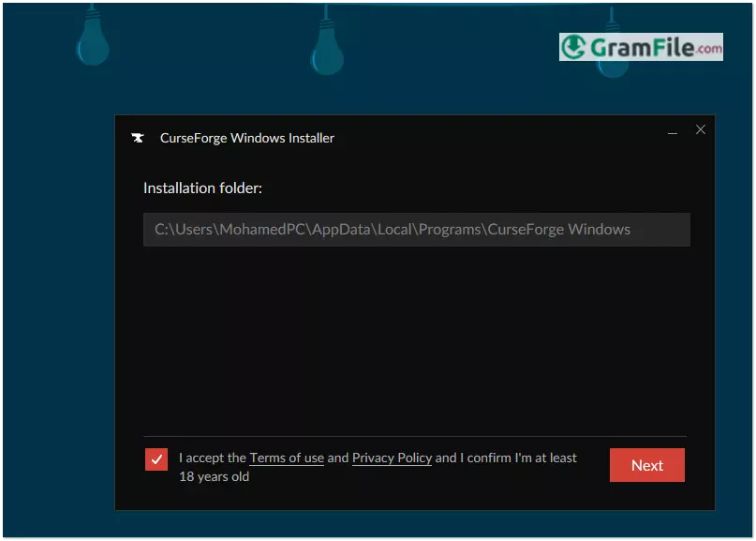Open the Privacy Policy link
Screen dimensions: 756x541
click(392, 458)
